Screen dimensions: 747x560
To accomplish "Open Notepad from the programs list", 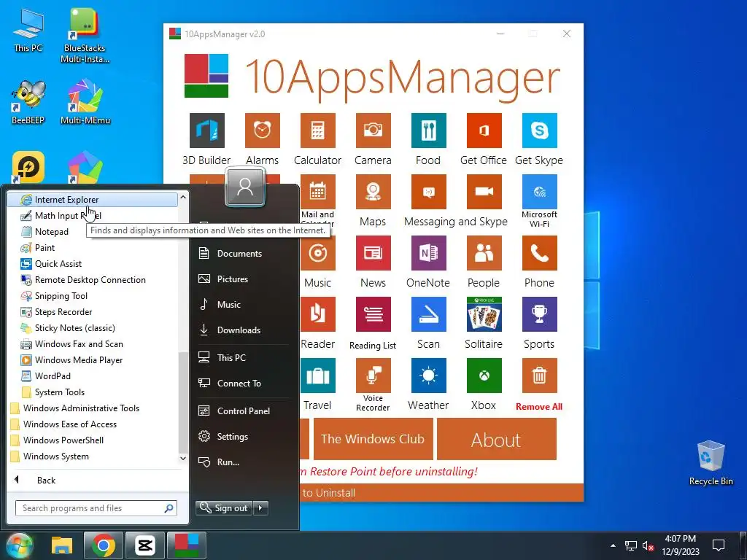I will point(93,232).
